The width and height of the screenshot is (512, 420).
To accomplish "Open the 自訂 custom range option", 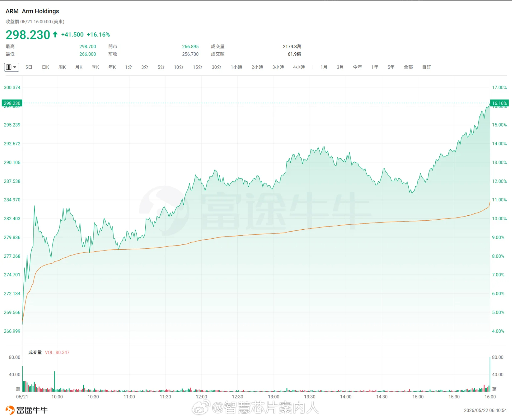I will [x=426, y=67].
